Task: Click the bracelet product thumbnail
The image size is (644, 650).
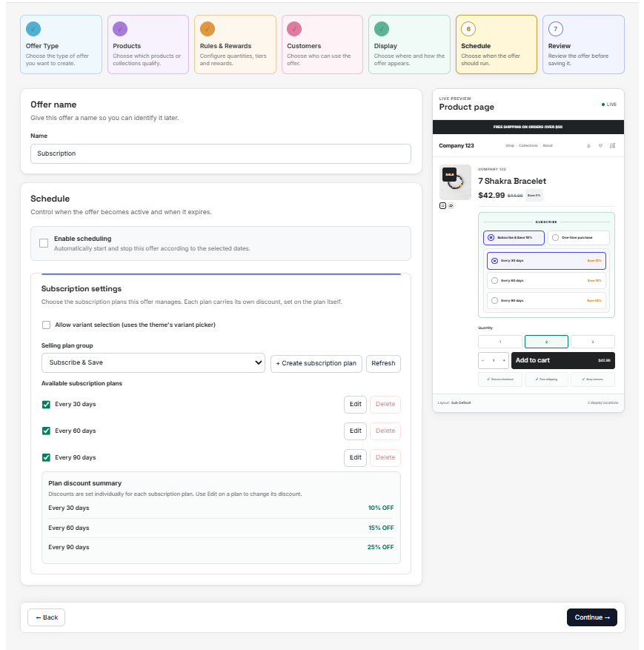Action: tap(455, 182)
